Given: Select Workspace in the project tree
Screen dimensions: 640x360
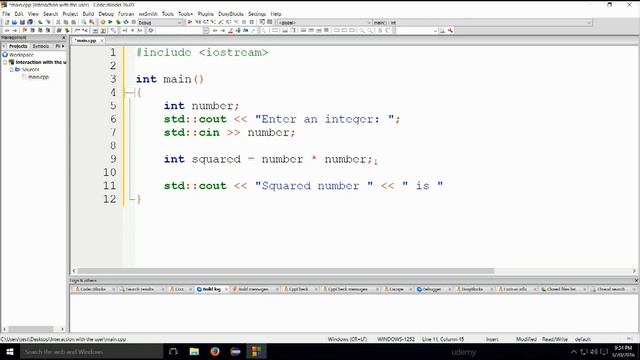Looking at the screenshot, I should (21, 55).
